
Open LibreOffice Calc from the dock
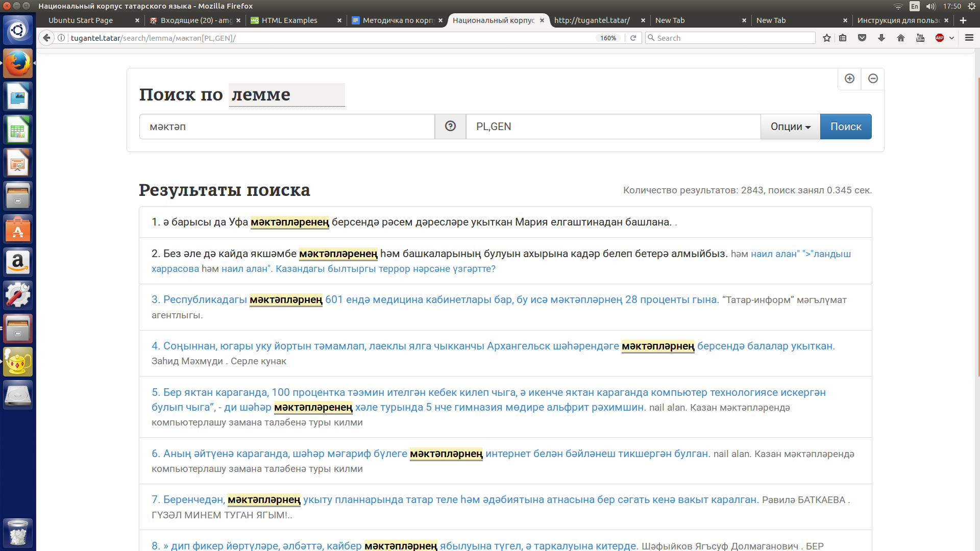(x=18, y=130)
